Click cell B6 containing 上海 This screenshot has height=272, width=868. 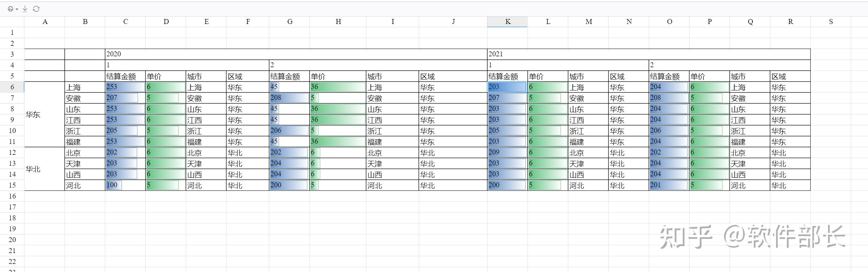[85, 87]
